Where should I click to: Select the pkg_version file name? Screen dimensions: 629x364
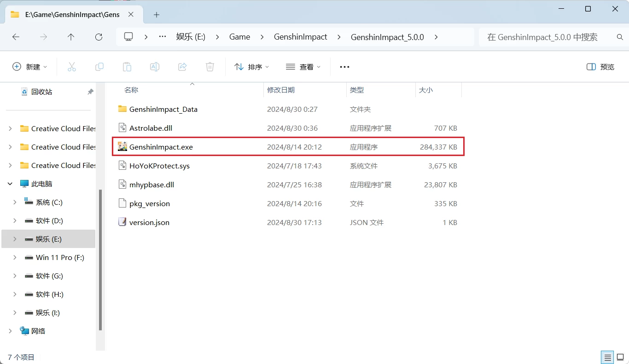pyautogui.click(x=150, y=204)
